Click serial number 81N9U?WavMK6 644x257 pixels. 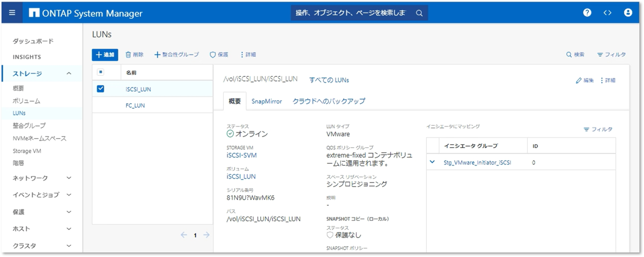pos(250,198)
